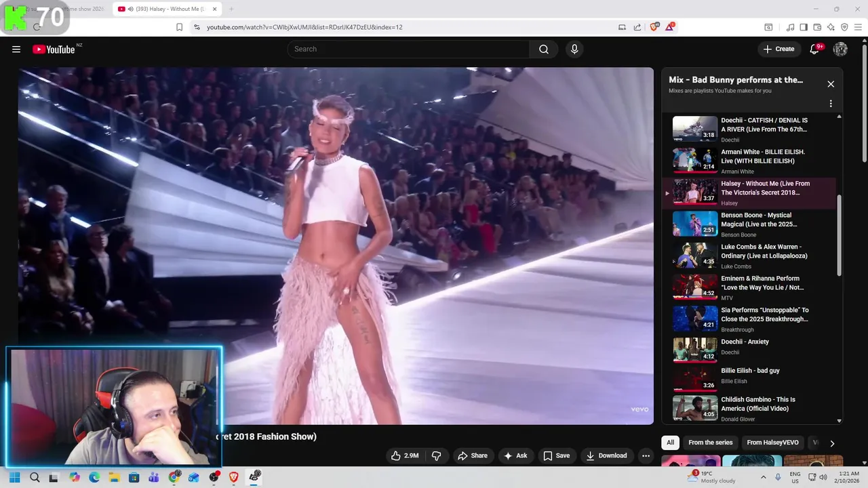Open the YouTube hamburger guide menu

pyautogui.click(x=16, y=49)
